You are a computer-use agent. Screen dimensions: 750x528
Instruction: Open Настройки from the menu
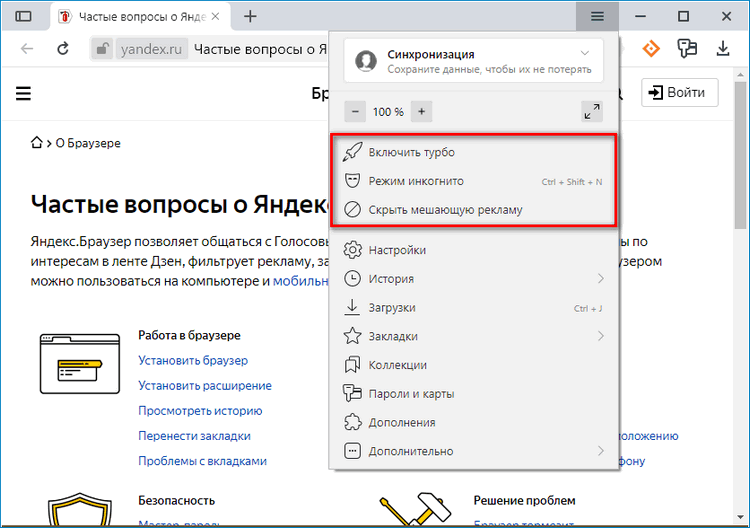click(474, 250)
